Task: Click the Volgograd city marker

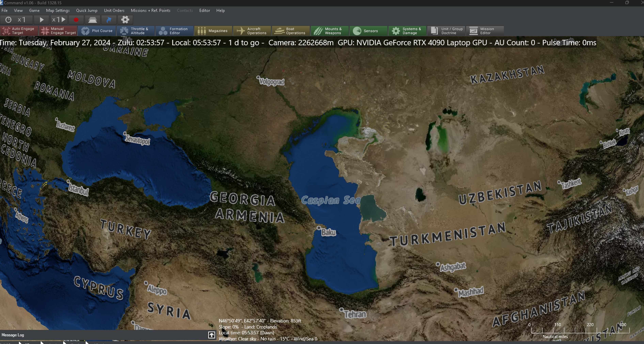Action: [258, 78]
